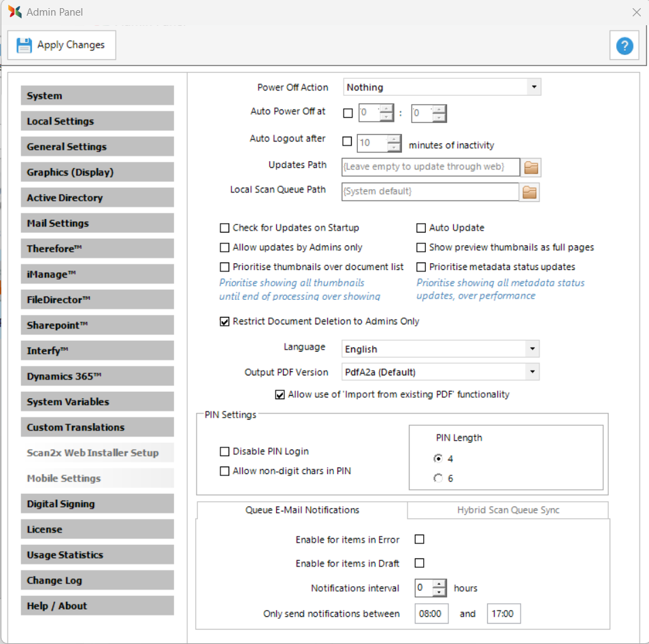Uncheck Restrict Document Deletion to Admins Only
Image resolution: width=649 pixels, height=644 pixels.
(224, 322)
